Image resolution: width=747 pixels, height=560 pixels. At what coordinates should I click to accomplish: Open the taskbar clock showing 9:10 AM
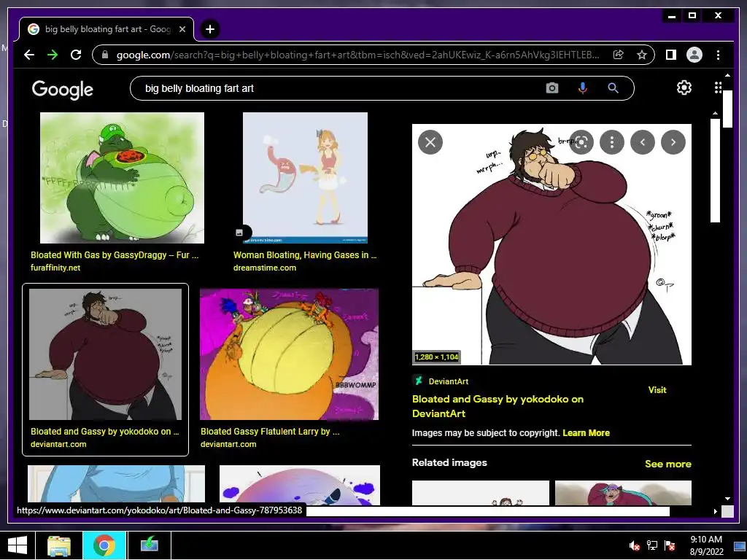pos(706,545)
